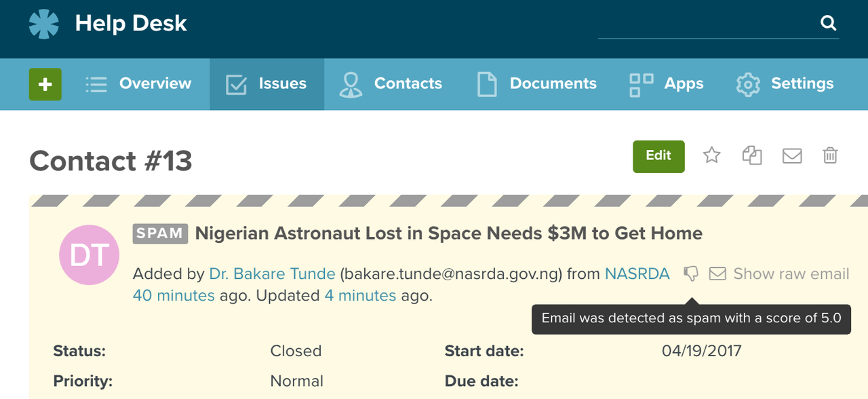
Task: Open the Settings menu
Action: point(785,84)
